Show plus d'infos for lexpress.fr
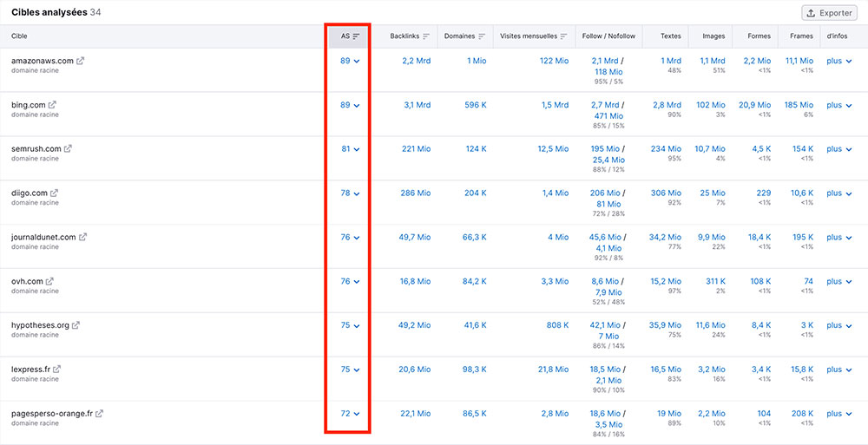The height and width of the screenshot is (445, 868). pos(838,370)
